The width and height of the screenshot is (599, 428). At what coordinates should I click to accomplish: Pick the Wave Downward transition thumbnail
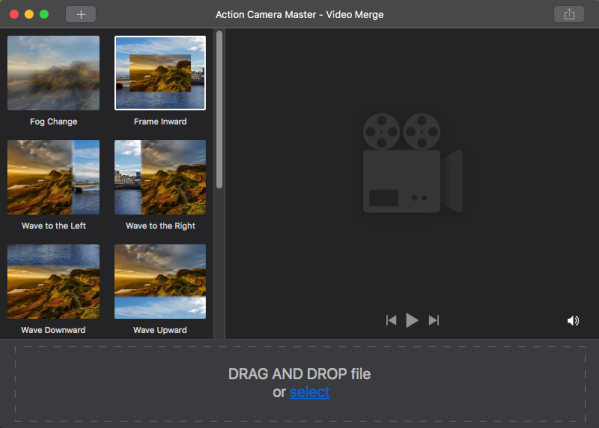(x=53, y=282)
